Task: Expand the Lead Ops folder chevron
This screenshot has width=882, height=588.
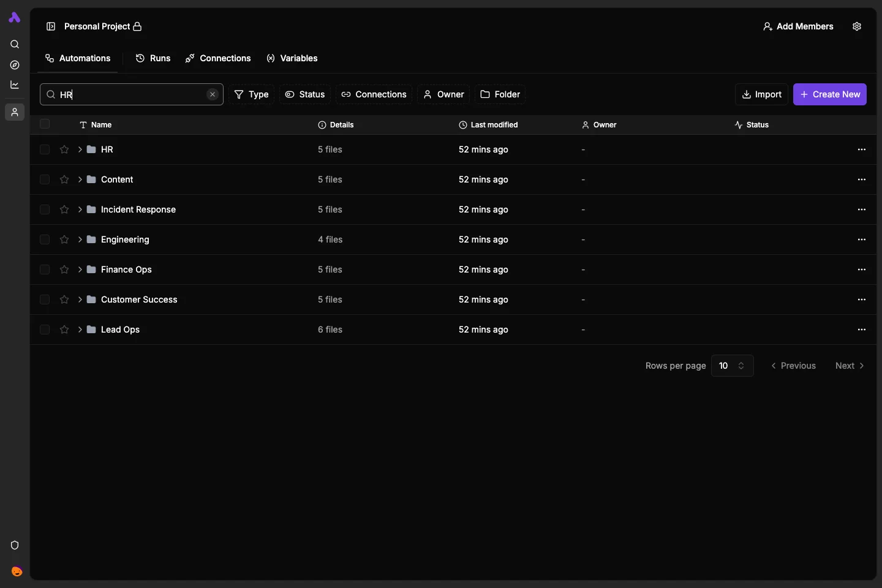Action: [80, 330]
